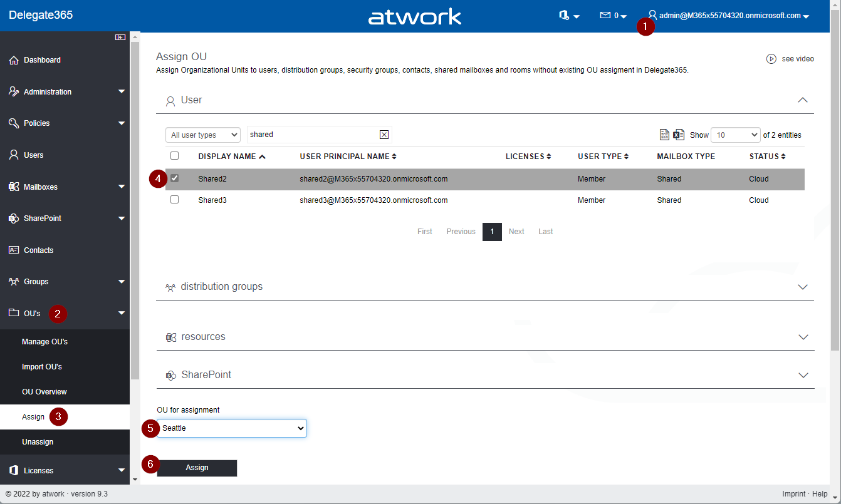Screen dimensions: 841x504
Task: Open Manage OU's in the sidebar
Action: click(x=44, y=342)
